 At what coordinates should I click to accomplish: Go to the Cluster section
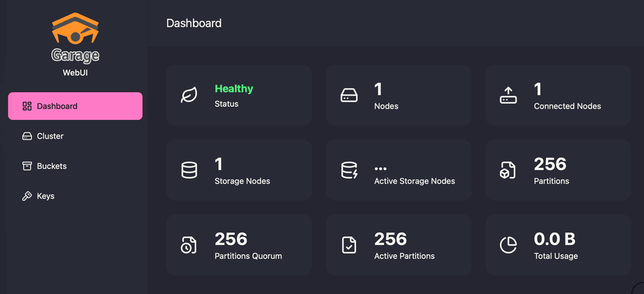(x=50, y=136)
